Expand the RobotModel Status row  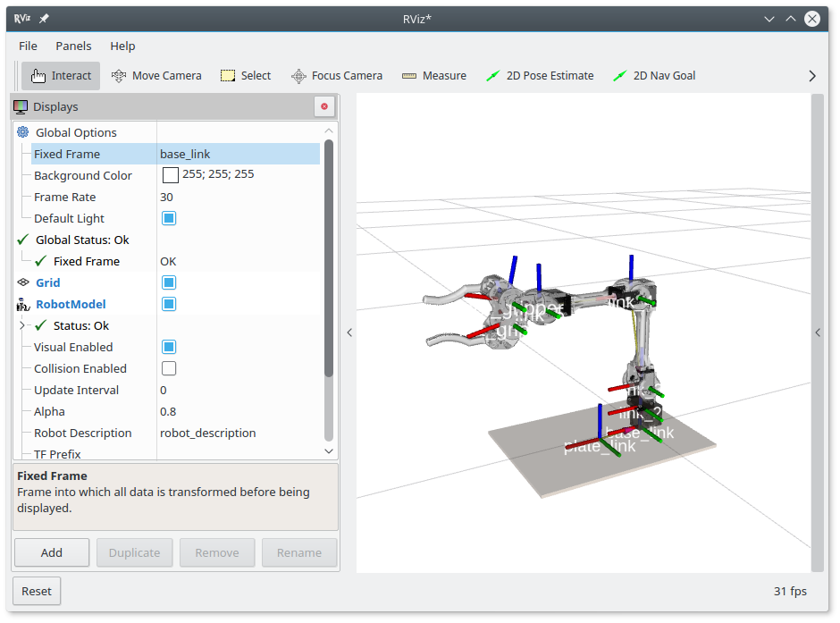tap(22, 325)
